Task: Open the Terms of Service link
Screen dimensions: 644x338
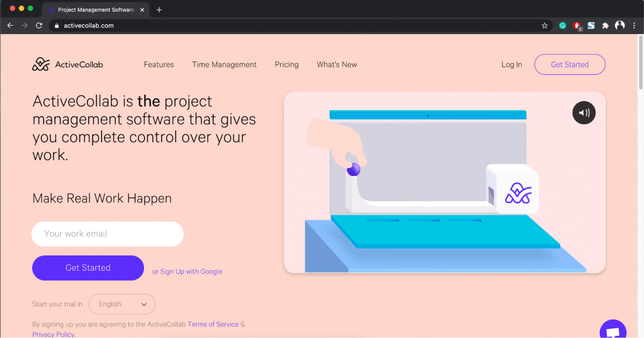Action: (x=213, y=324)
